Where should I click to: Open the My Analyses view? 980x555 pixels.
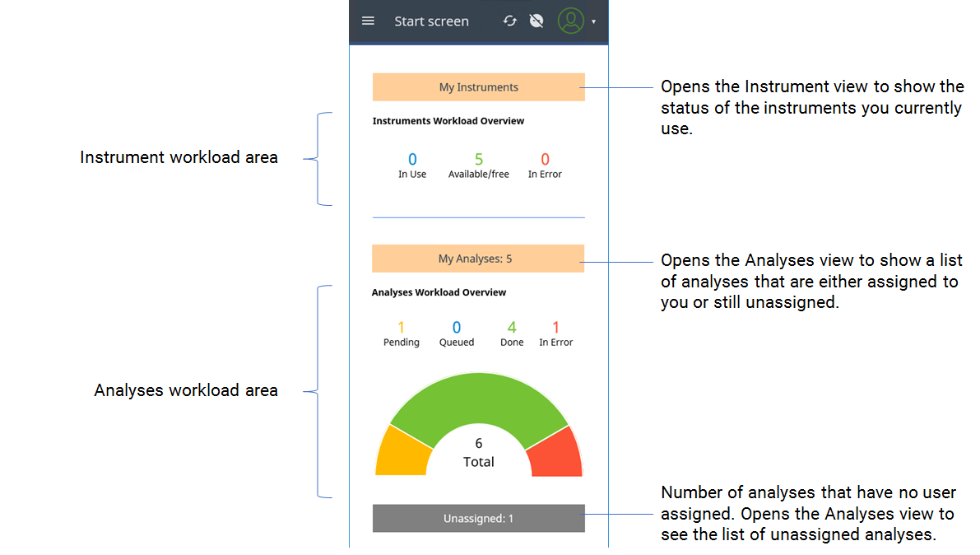point(478,259)
